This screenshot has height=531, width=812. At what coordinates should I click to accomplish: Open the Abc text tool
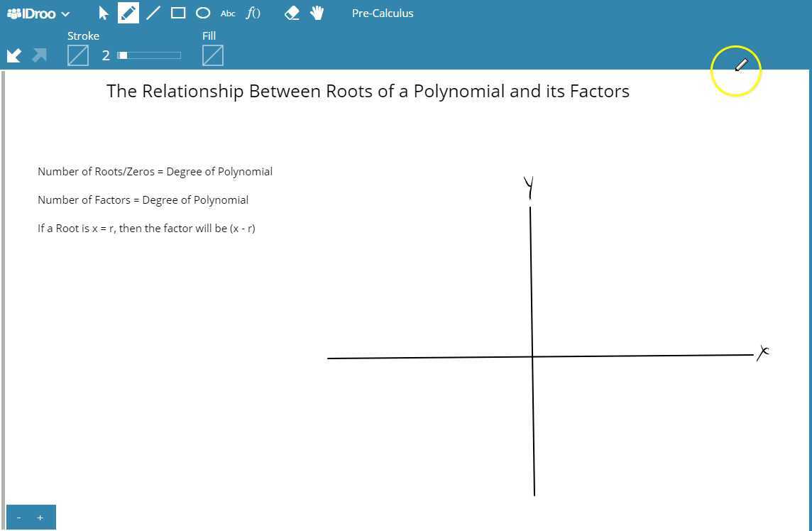(x=228, y=13)
